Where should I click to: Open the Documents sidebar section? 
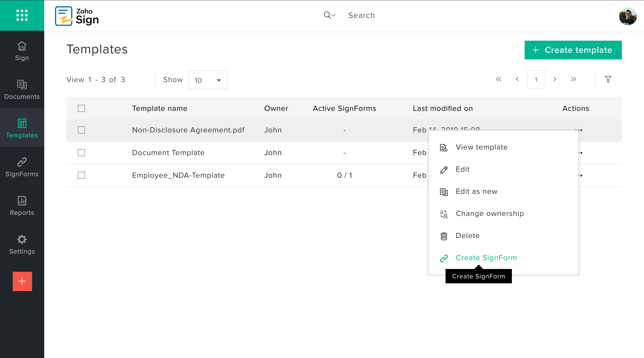coord(22,90)
